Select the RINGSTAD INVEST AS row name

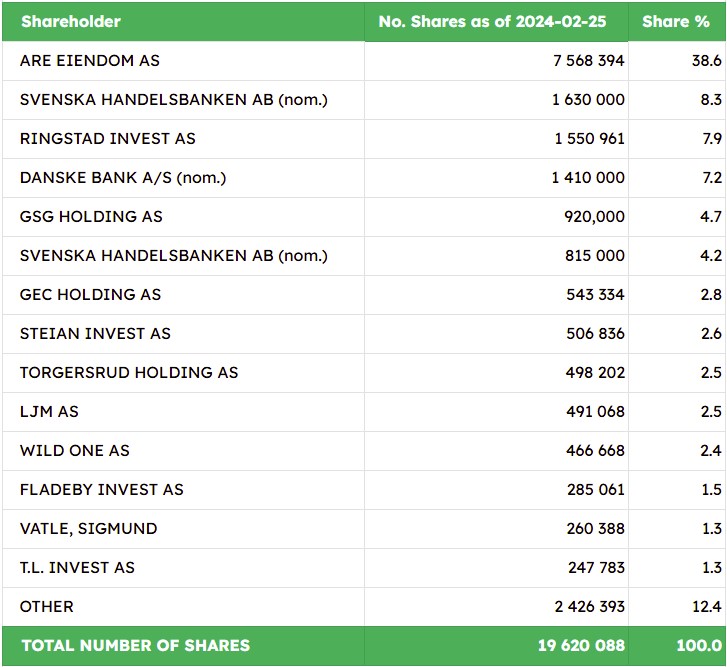108,139
